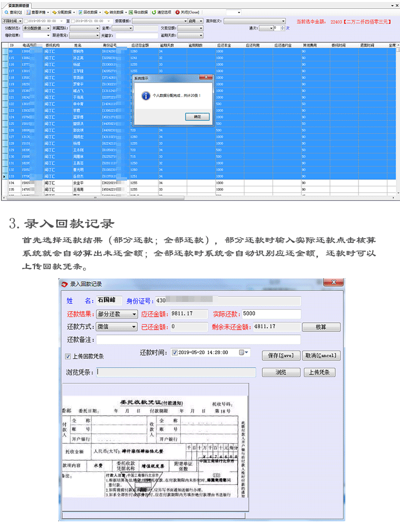Click the 保存[Save] button
Screen dimensions: 400x532
pos(281,356)
